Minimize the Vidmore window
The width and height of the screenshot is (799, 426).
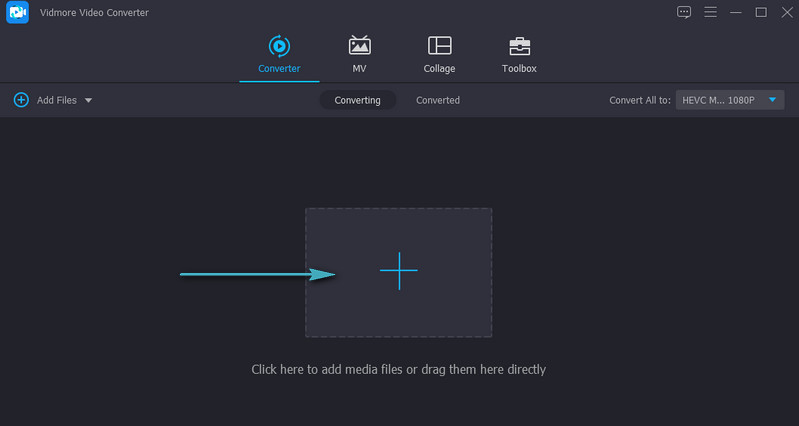pos(736,12)
